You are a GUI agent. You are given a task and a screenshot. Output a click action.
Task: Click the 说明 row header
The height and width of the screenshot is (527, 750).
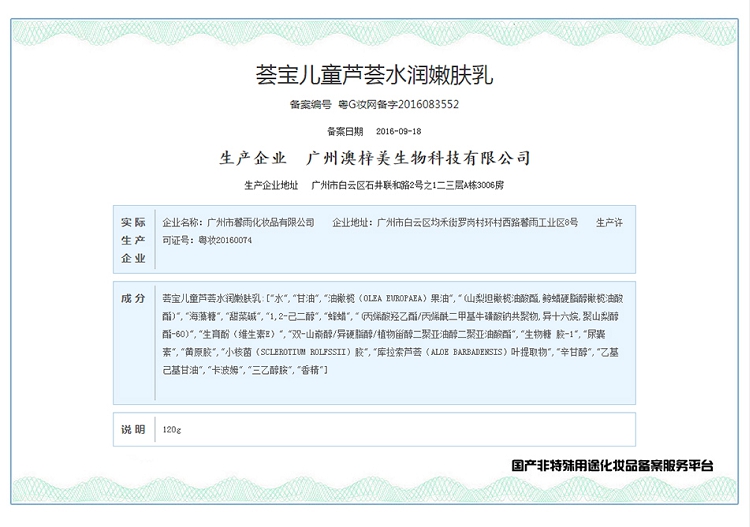[133, 429]
